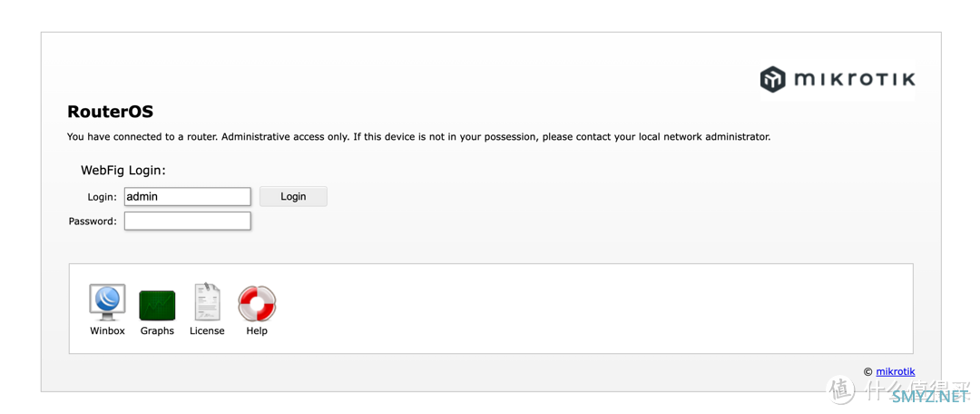Open the red lifebuoy Help icon
Screen dimensions: 980x414
pos(257,304)
